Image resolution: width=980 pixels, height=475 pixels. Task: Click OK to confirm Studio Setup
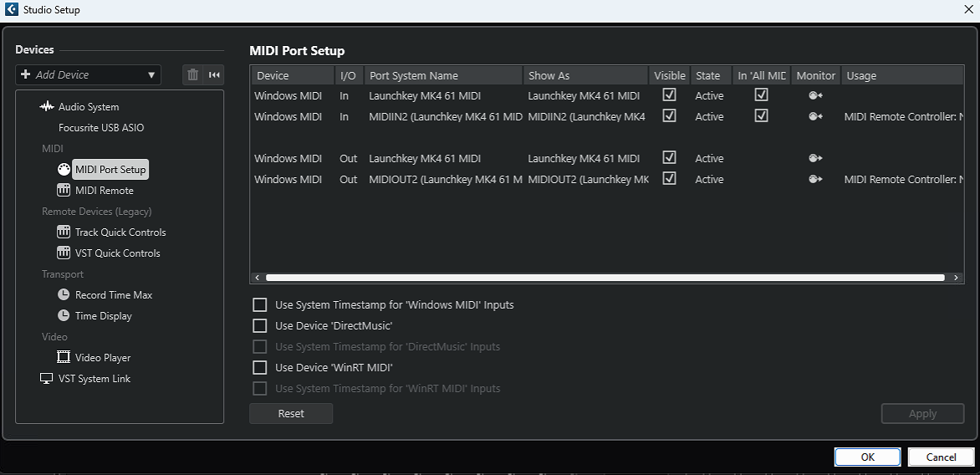coord(867,457)
